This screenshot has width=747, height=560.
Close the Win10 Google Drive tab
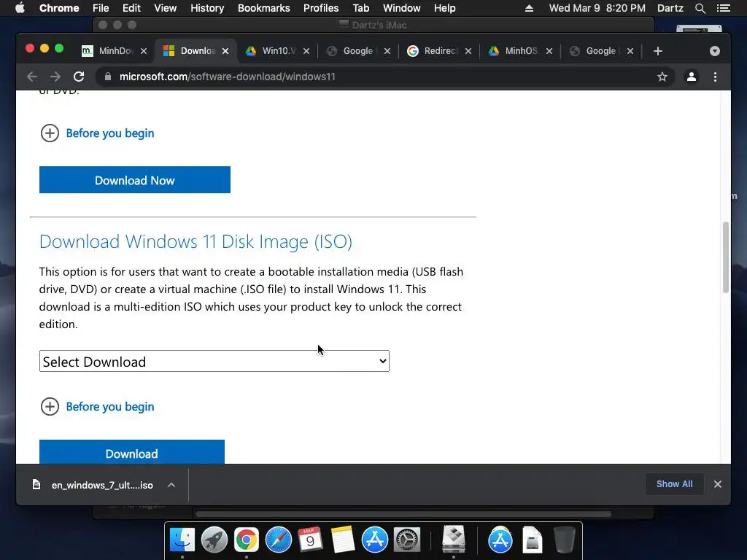click(x=306, y=51)
